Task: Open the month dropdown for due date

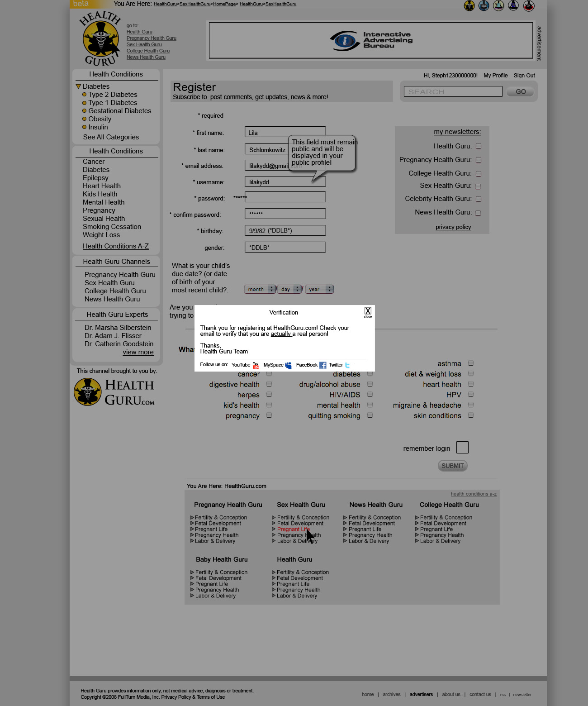Action: 260,289
